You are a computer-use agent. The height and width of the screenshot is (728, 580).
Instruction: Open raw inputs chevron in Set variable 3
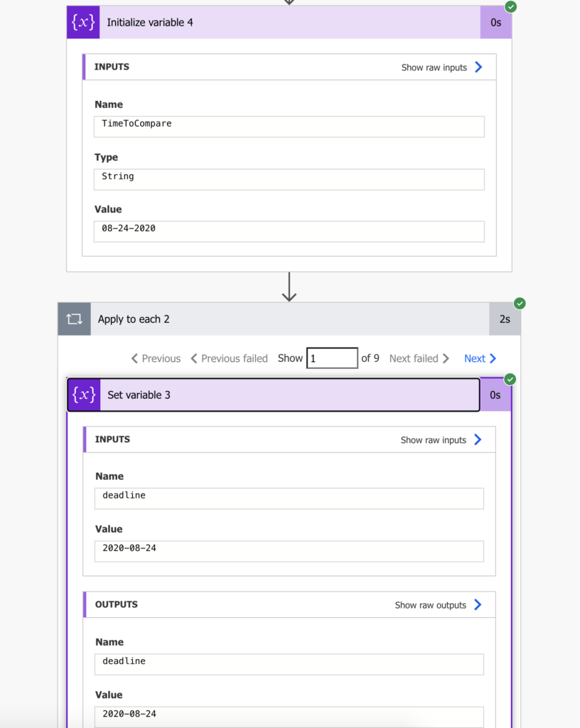pyautogui.click(x=478, y=439)
